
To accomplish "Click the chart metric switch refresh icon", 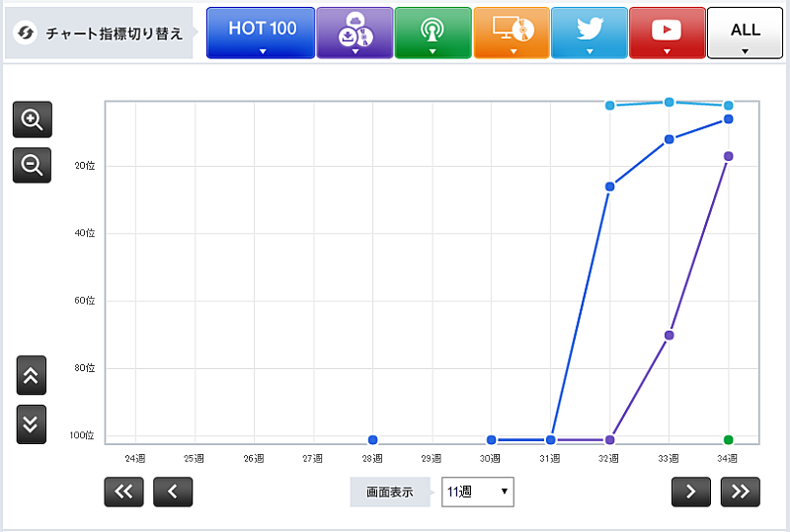I will (27, 33).
